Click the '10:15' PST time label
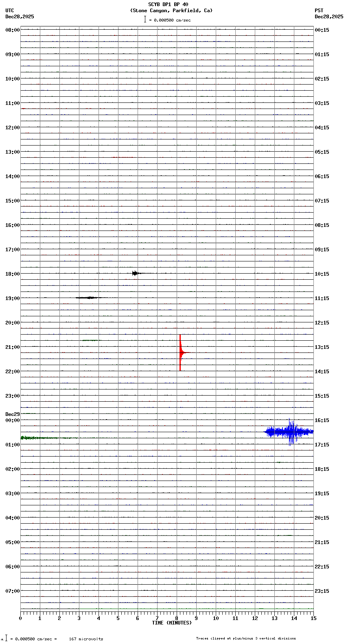The image size is (346, 644). click(322, 274)
